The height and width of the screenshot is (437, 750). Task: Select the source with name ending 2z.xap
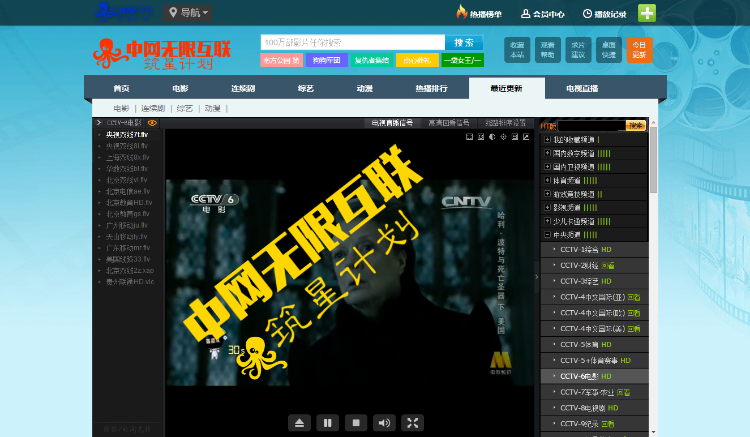130,271
